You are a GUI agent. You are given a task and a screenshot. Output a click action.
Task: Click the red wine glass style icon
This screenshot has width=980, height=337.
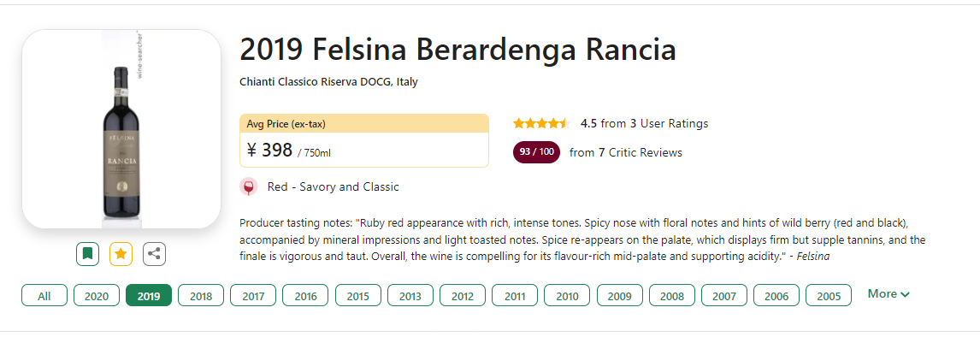(249, 187)
